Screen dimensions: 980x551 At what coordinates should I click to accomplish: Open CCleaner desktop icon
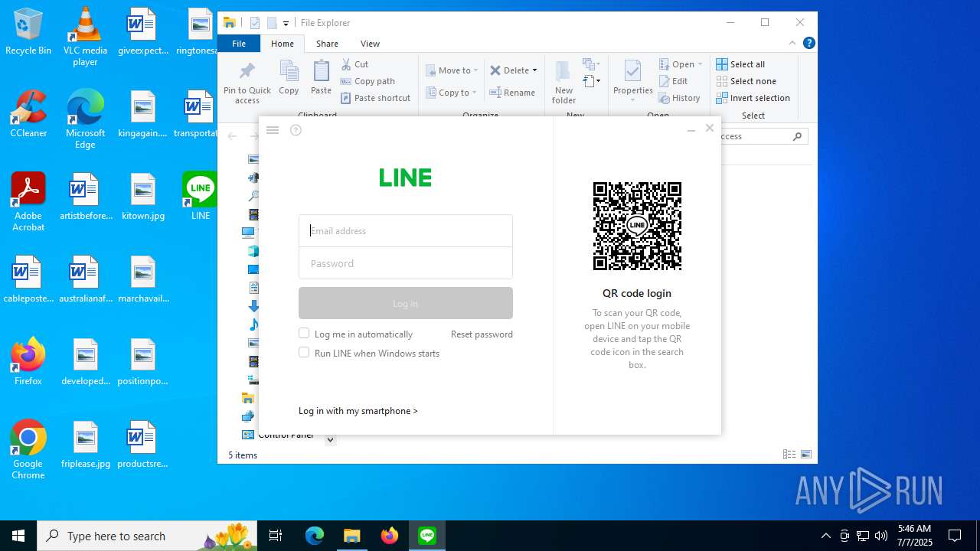[28, 114]
